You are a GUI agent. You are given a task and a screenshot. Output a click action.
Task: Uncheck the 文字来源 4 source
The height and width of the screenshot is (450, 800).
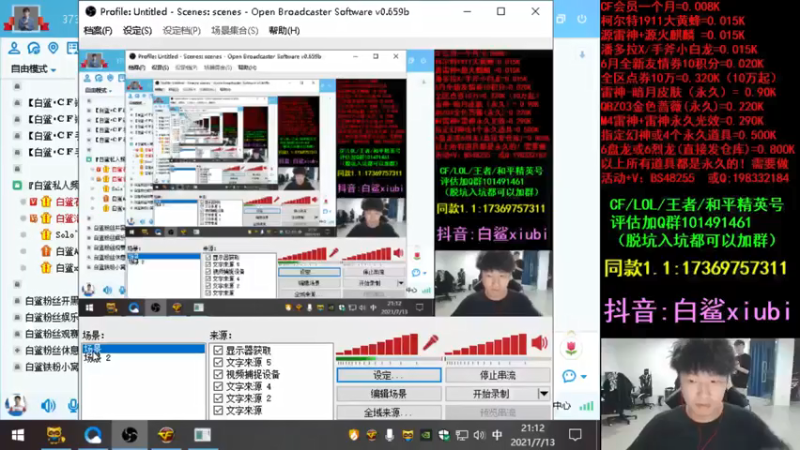[x=218, y=386]
